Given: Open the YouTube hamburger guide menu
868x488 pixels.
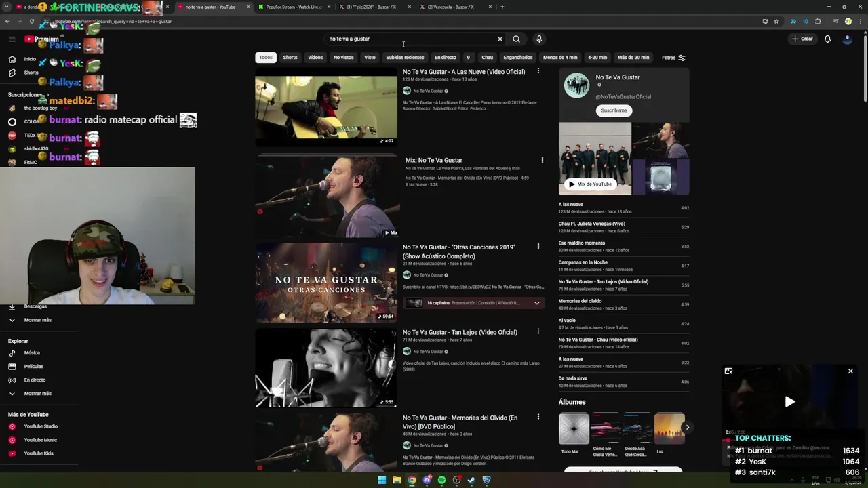Looking at the screenshot, I should pyautogui.click(x=12, y=39).
